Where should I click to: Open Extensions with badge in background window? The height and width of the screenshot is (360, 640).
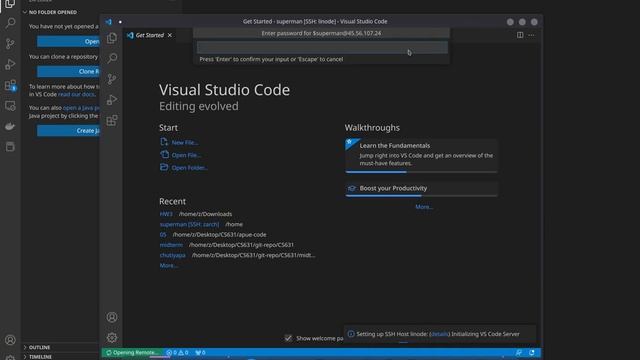[10, 85]
